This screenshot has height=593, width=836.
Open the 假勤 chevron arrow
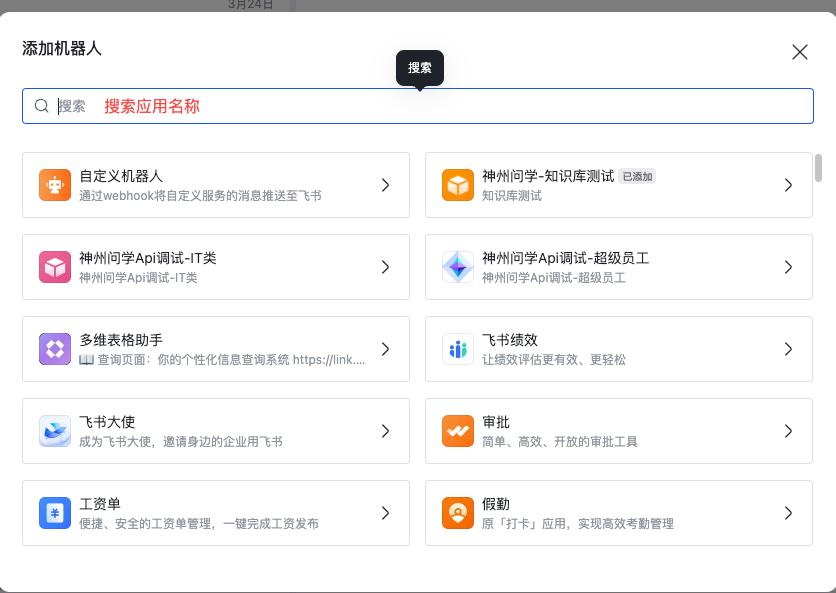788,513
